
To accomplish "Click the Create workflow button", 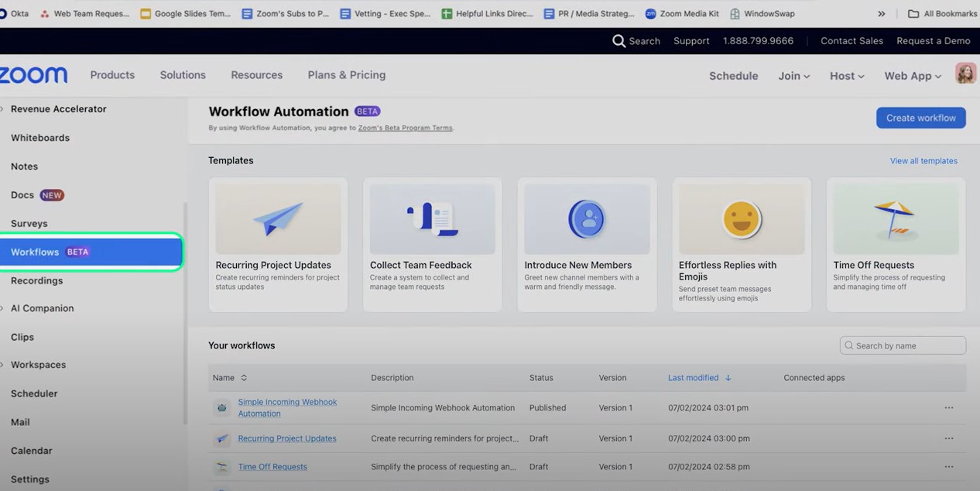I will pos(920,118).
